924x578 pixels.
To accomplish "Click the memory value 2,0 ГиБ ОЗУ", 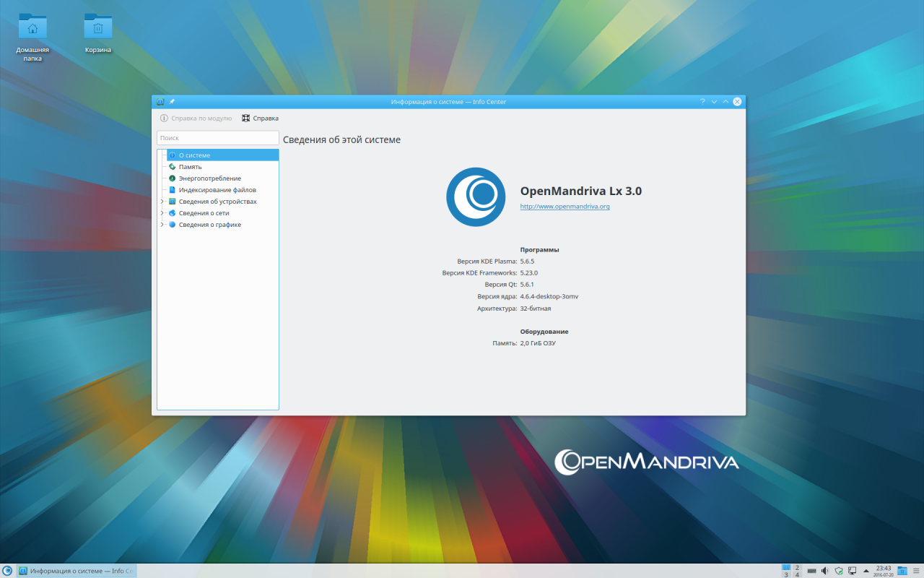I will click(x=538, y=343).
